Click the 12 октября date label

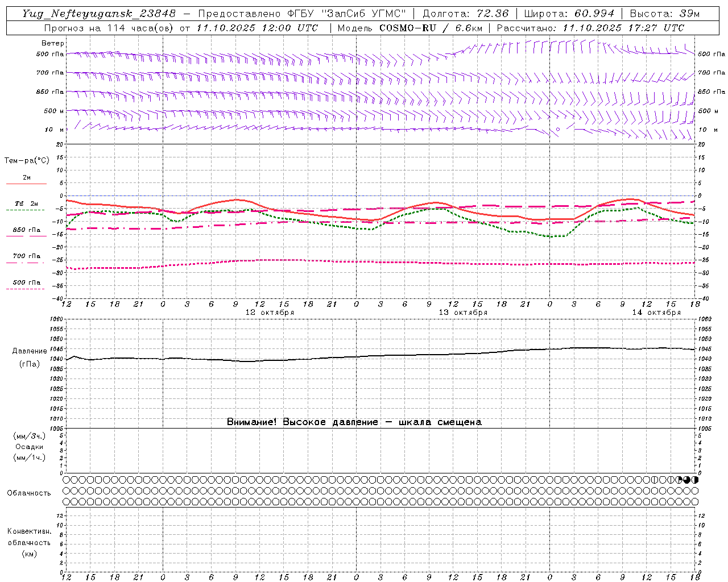coord(270,313)
